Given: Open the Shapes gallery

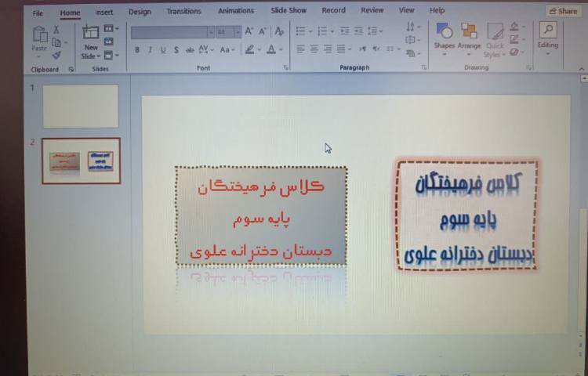Looking at the screenshot, I should point(445,39).
